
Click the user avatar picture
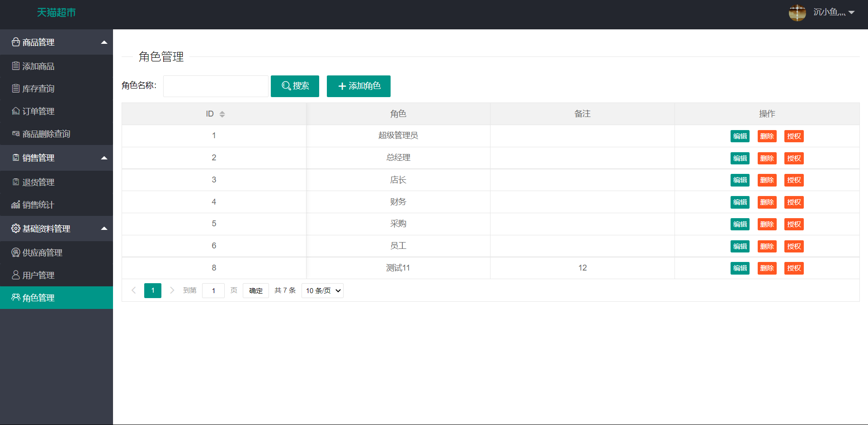pyautogui.click(x=797, y=13)
